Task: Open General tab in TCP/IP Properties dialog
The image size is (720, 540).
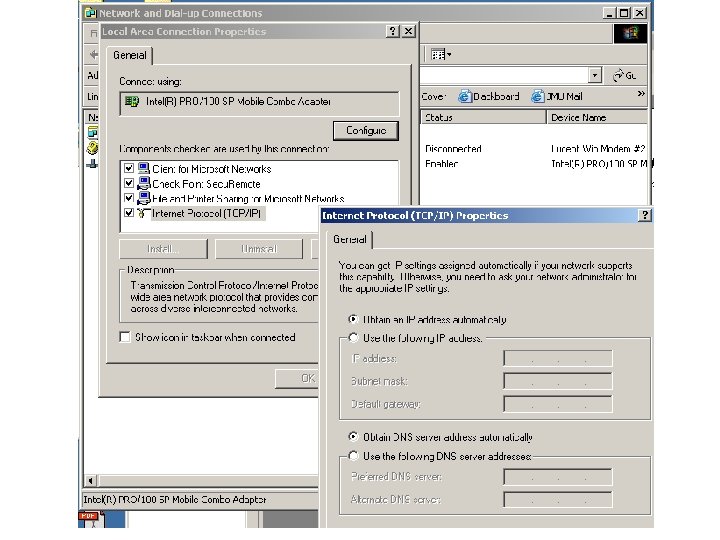Action: click(349, 240)
